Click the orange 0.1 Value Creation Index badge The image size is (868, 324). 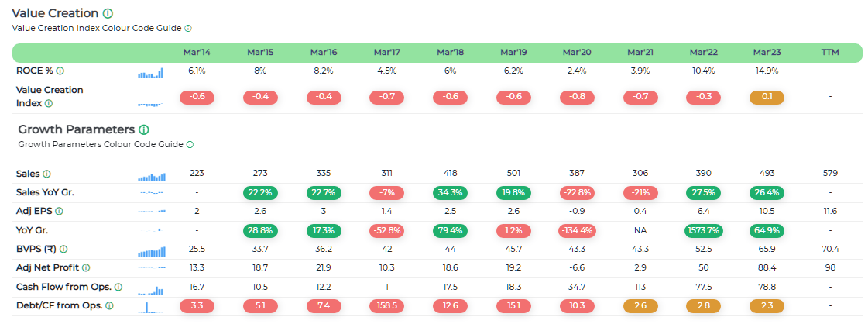(767, 98)
